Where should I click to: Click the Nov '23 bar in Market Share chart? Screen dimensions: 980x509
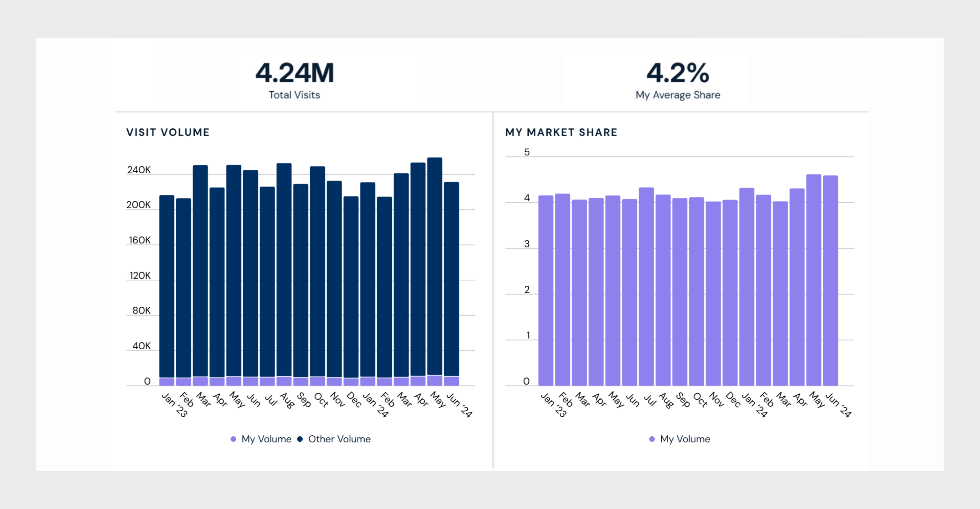713,293
